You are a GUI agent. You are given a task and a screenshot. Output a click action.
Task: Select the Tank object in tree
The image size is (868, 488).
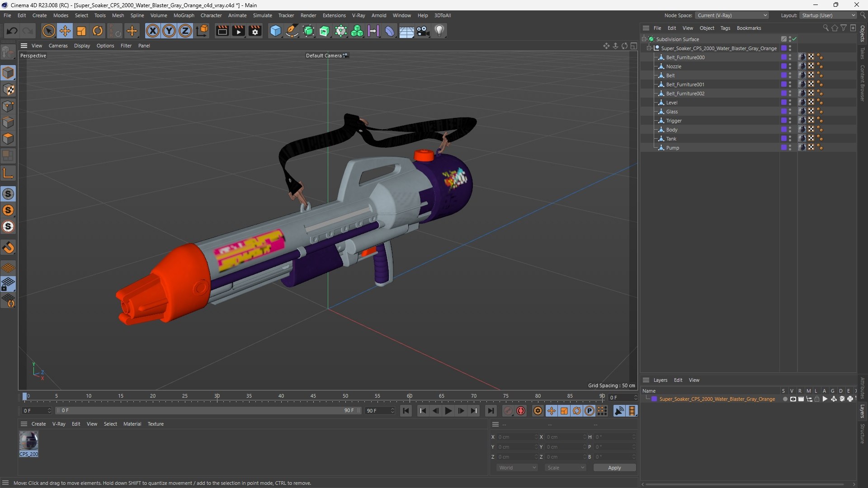point(671,139)
